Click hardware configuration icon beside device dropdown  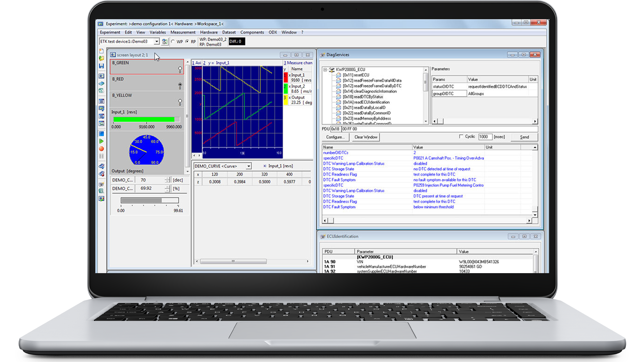164,42
